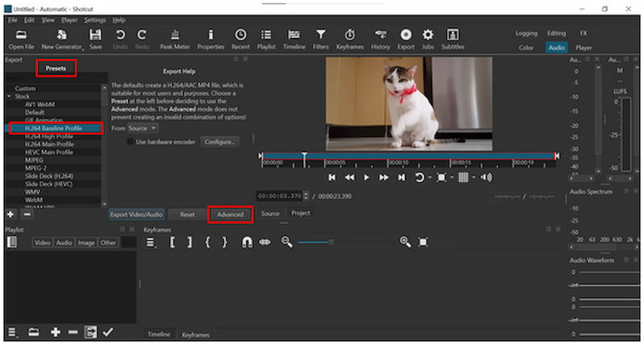Enable the Use hardware encoder checkbox
644x345 pixels.
(130, 142)
